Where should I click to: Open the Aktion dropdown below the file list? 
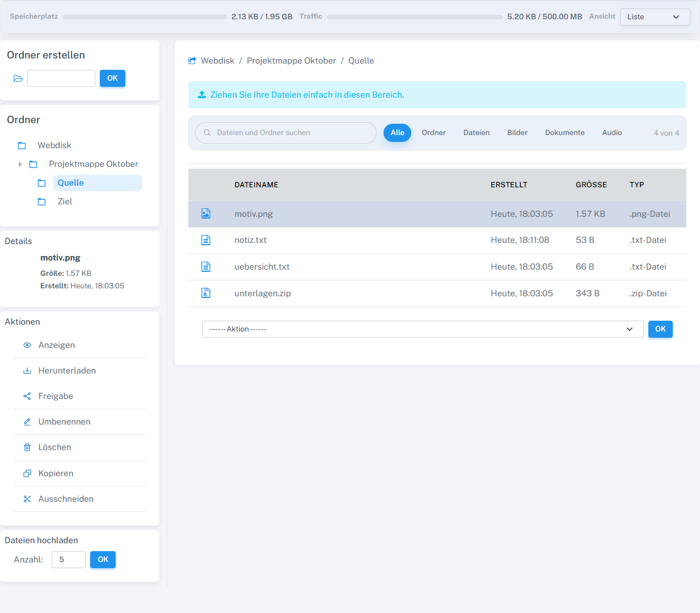423,329
